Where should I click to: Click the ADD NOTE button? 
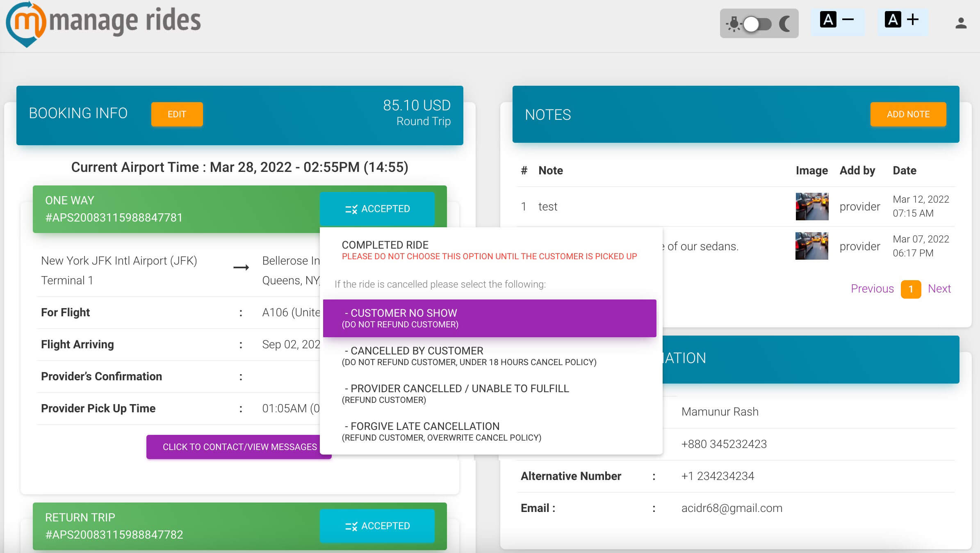[908, 114]
